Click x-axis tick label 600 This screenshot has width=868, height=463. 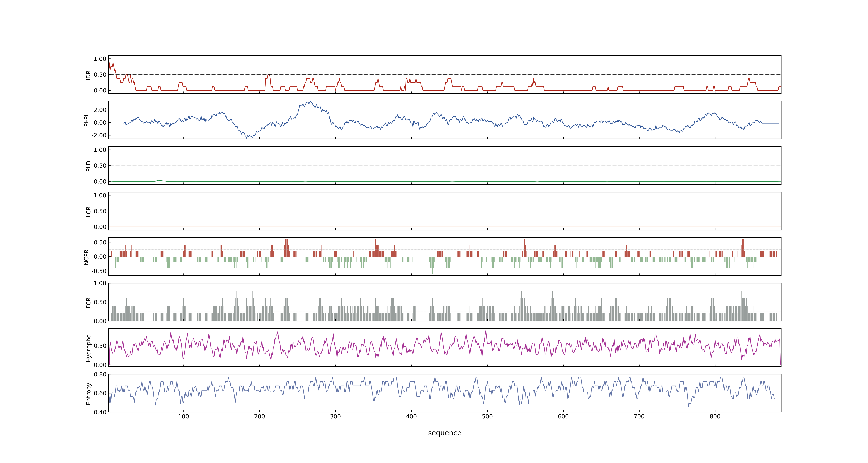tap(563, 416)
